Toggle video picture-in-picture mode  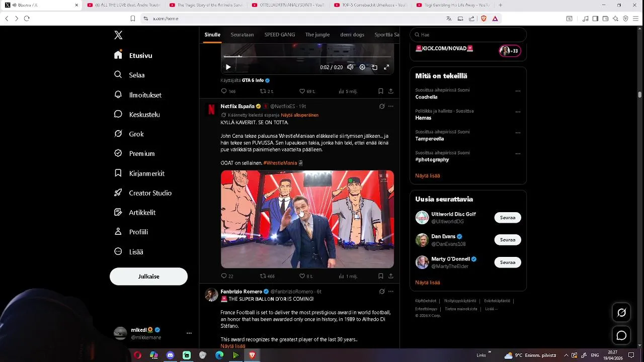tap(374, 67)
